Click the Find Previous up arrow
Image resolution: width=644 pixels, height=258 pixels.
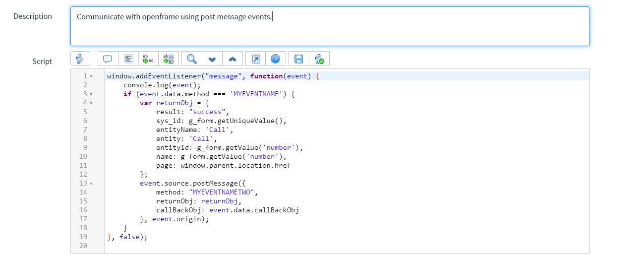[x=232, y=59]
